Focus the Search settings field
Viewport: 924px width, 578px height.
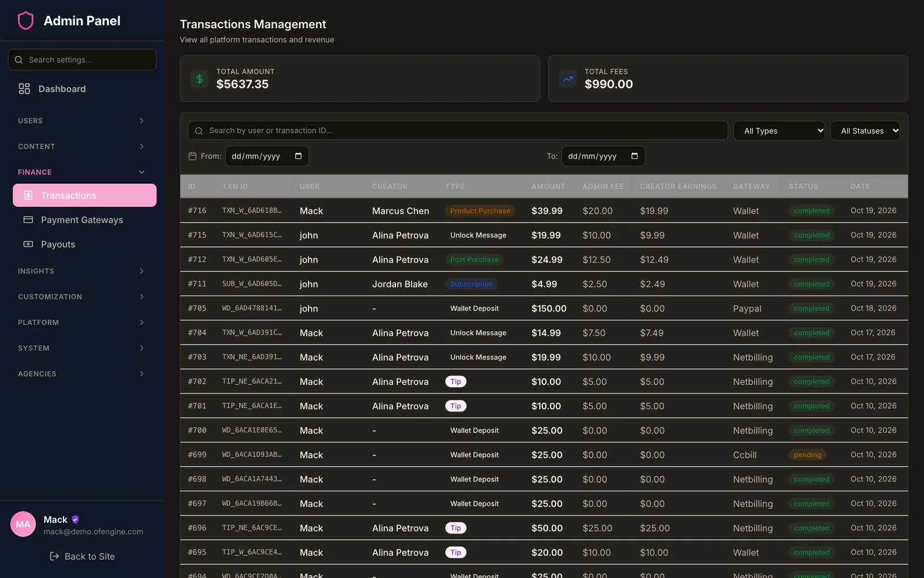coord(82,60)
